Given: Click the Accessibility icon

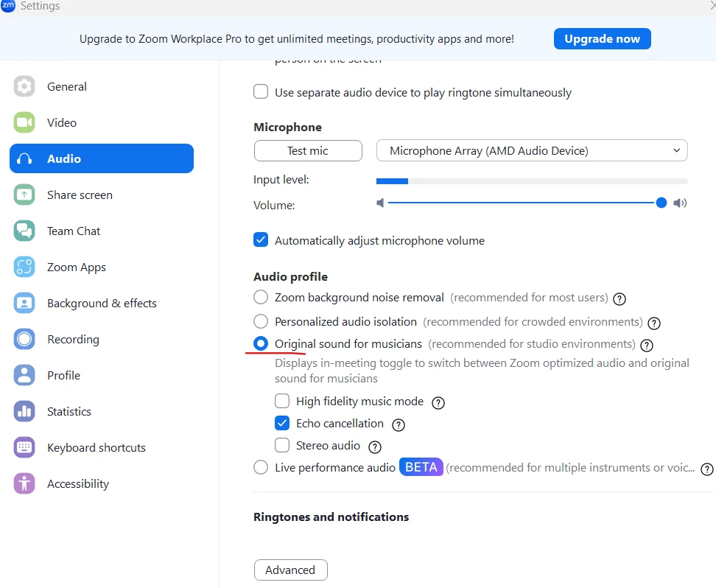Looking at the screenshot, I should [x=24, y=483].
